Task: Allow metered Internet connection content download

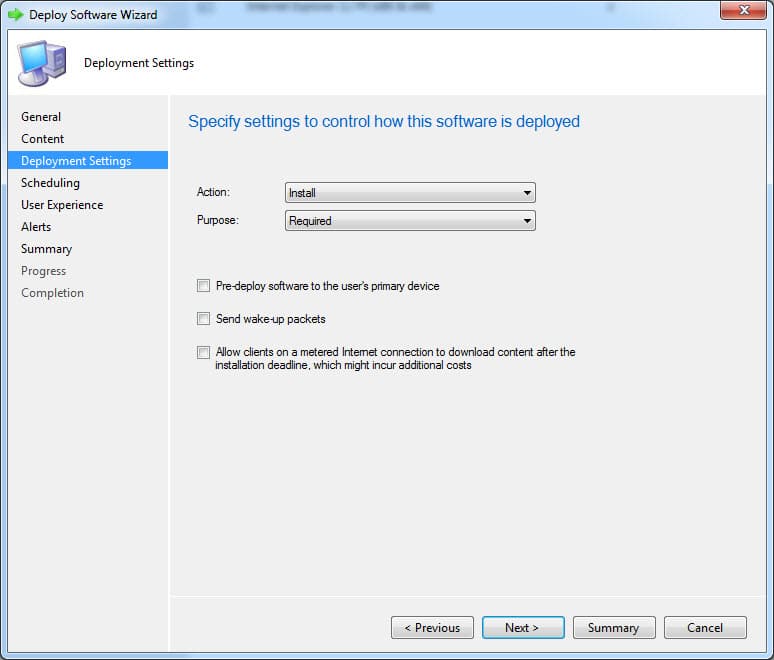Action: (203, 352)
